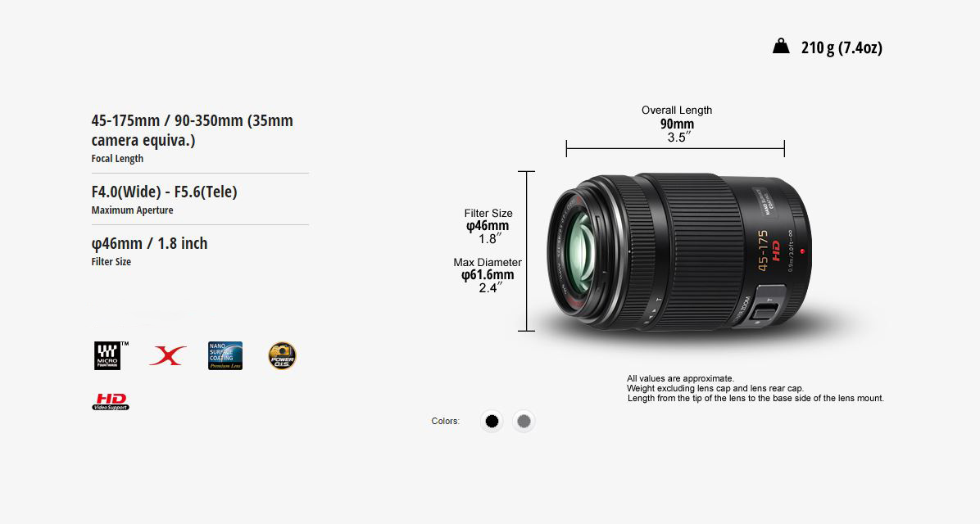Click the Max Diameter φ61.6mm label
980x524 pixels.
(488, 275)
